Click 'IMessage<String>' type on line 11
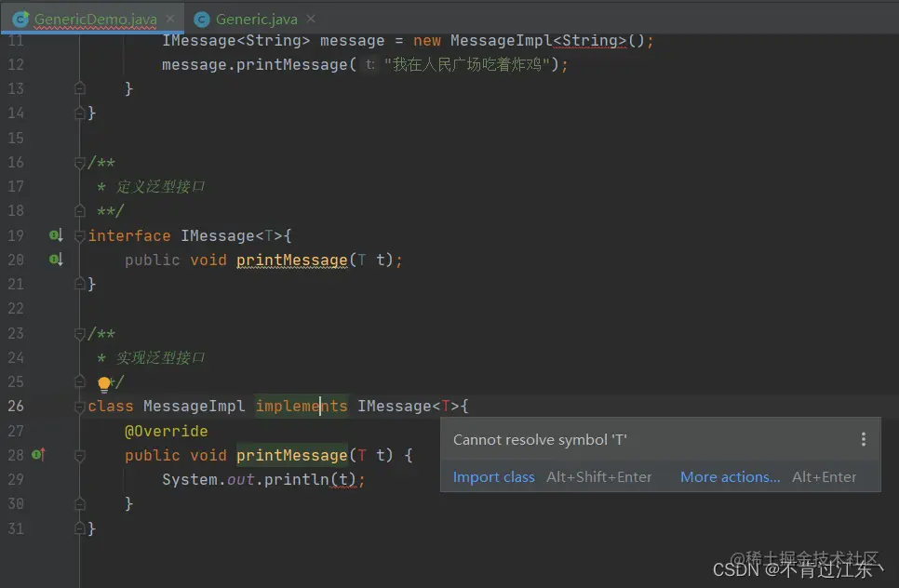The height and width of the screenshot is (588, 899). (x=235, y=41)
